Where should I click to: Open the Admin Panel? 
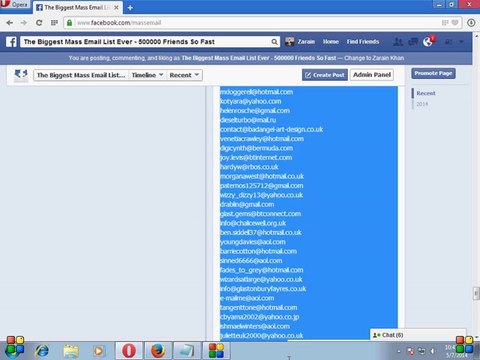372,75
